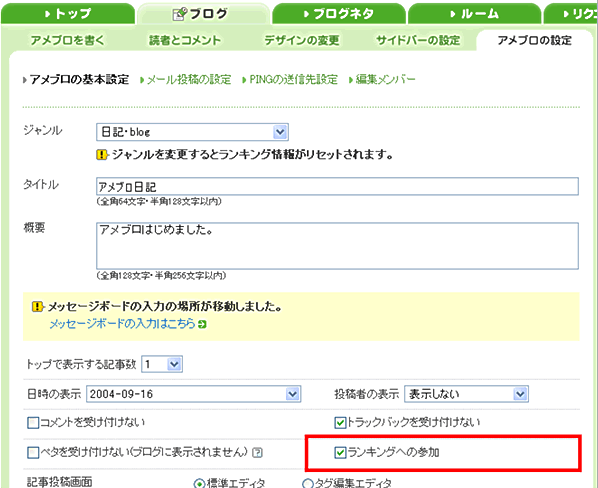598x488 pixels.
Task: Toggle ランキングへの参加 checkbox
Action: click(340, 453)
